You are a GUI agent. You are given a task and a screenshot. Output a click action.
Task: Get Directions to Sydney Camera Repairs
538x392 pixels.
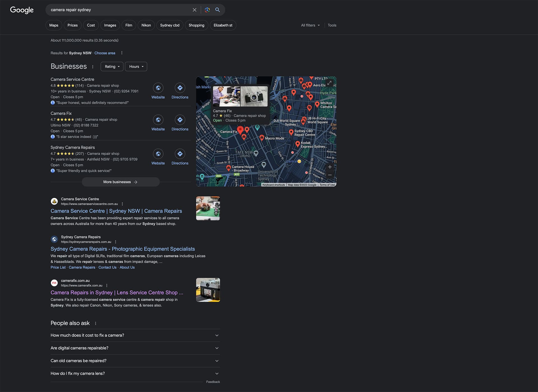[180, 154]
